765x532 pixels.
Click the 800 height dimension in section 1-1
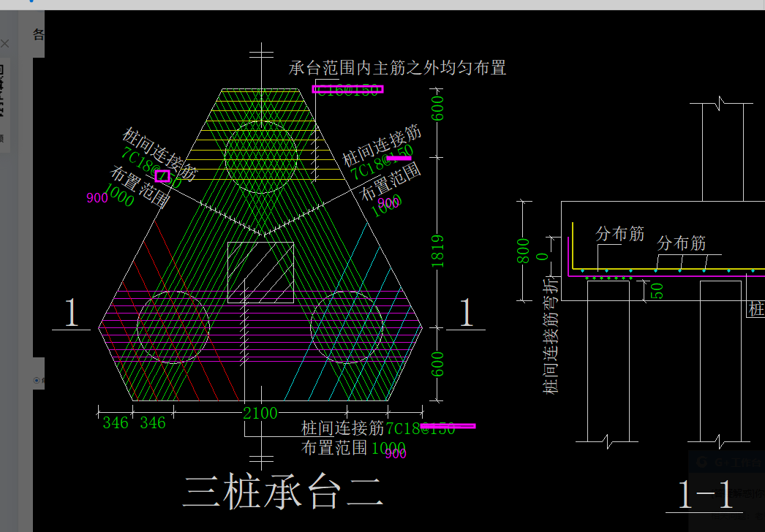(x=523, y=251)
